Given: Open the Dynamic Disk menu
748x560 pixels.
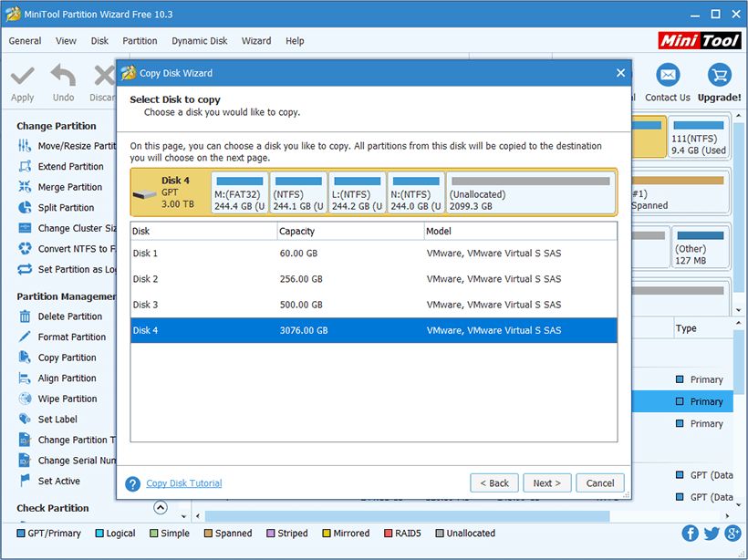Looking at the screenshot, I should click(x=200, y=41).
